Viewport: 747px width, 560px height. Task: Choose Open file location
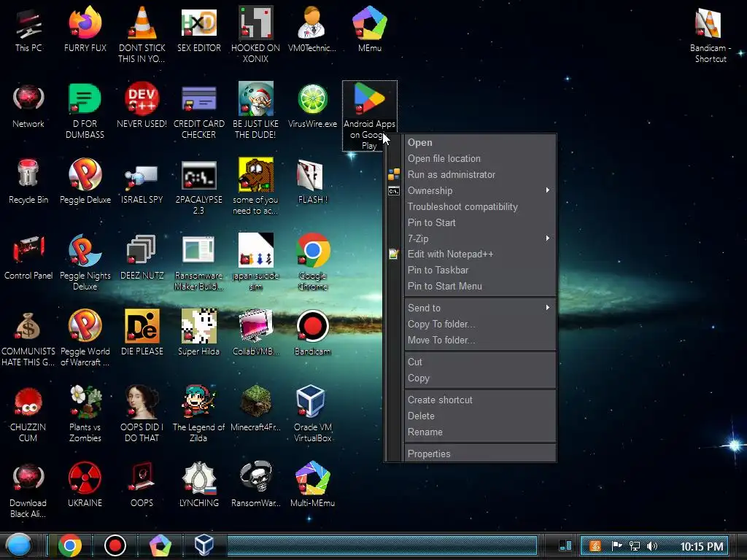coord(480,158)
